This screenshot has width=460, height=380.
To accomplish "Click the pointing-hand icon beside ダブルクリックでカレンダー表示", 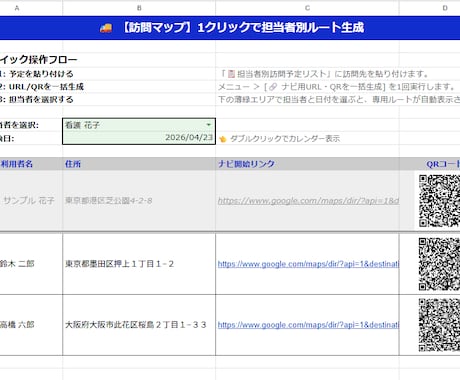I will click(x=223, y=139).
